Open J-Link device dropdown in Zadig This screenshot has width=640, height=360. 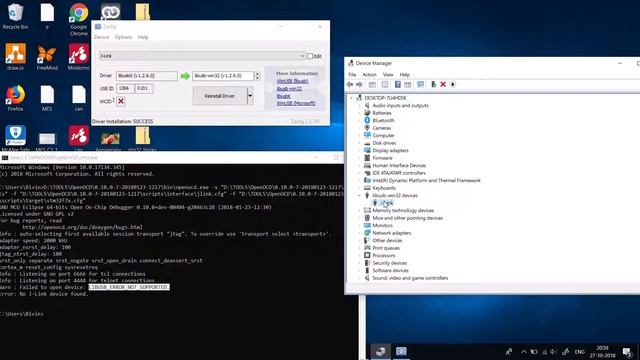pos(202,56)
